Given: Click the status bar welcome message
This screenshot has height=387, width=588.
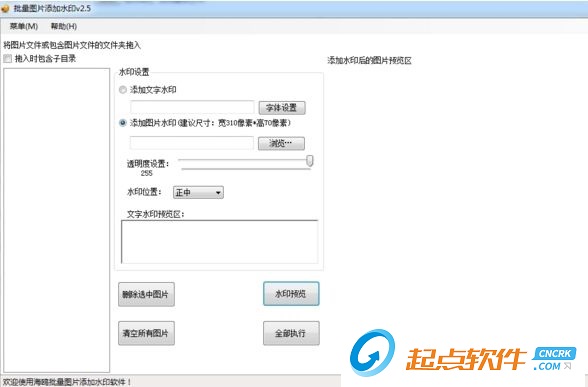Looking at the screenshot, I should pyautogui.click(x=67, y=382).
